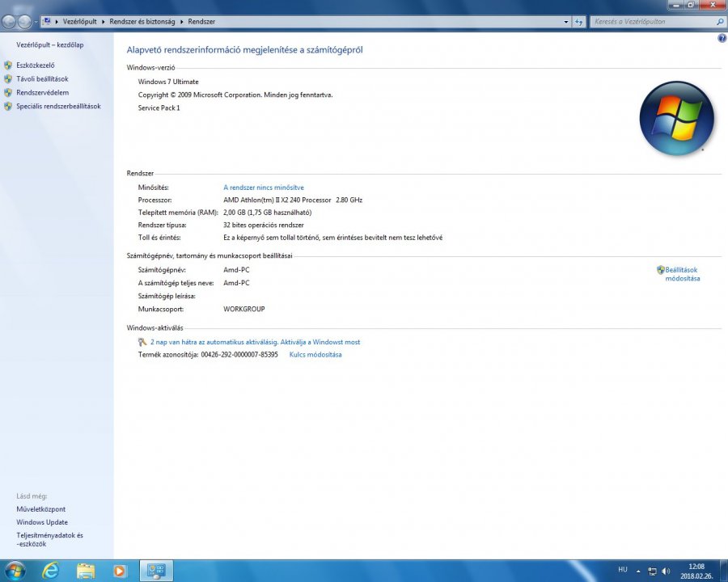Click the product ID 00426-292-0000007-85395

click(x=239, y=355)
